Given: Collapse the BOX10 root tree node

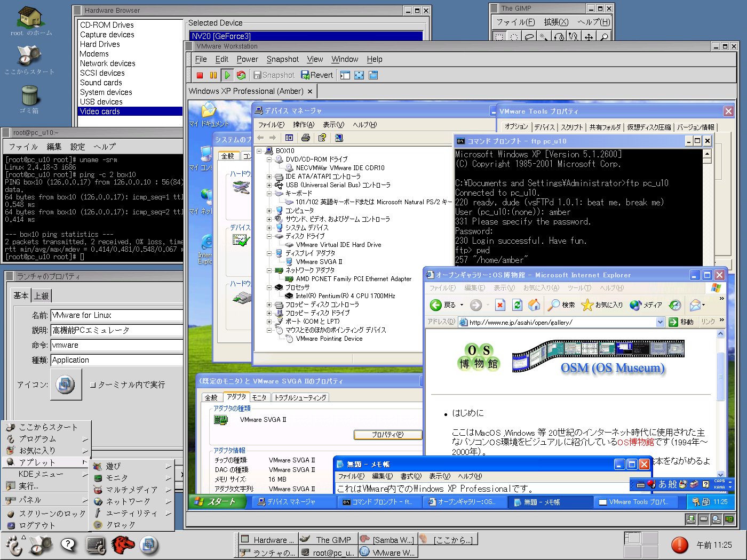Looking at the screenshot, I should (x=259, y=151).
